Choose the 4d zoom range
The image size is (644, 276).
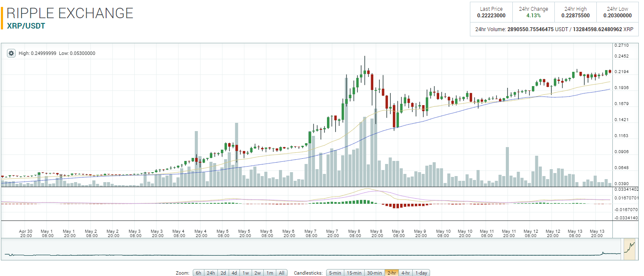[235, 273]
